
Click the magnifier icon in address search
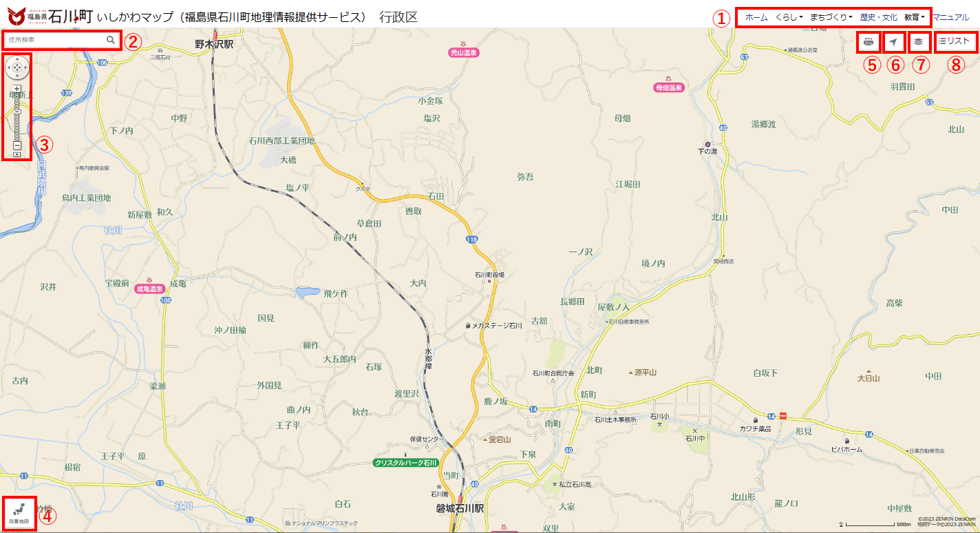(x=111, y=40)
